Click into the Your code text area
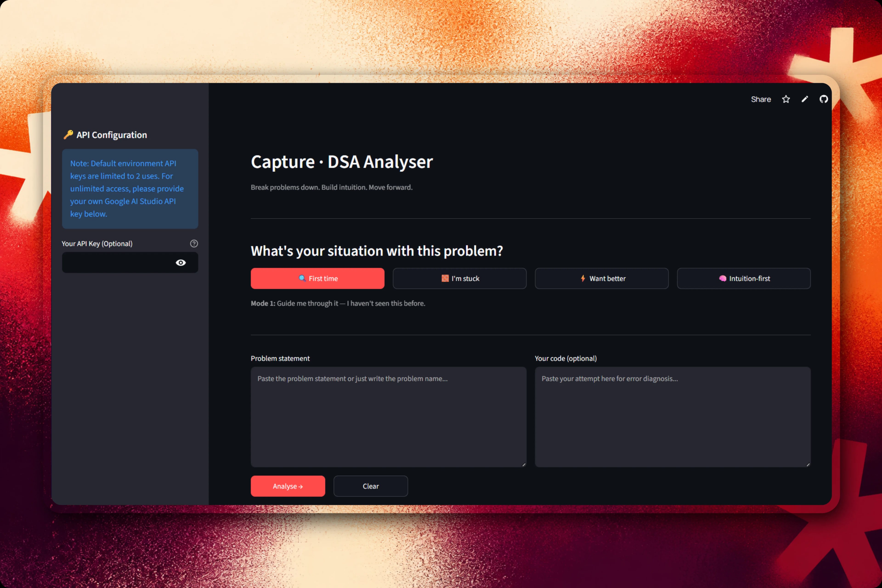The width and height of the screenshot is (882, 588). tap(673, 417)
